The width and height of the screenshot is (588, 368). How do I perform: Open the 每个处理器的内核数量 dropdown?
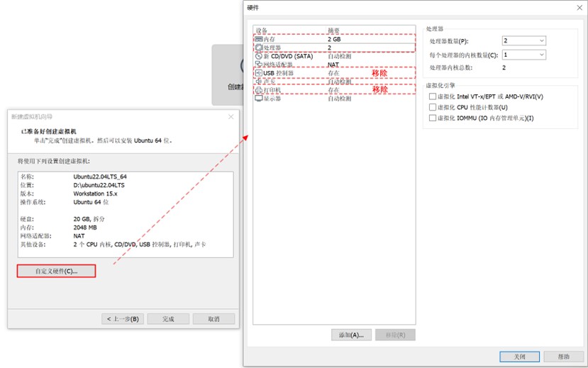[x=524, y=55]
